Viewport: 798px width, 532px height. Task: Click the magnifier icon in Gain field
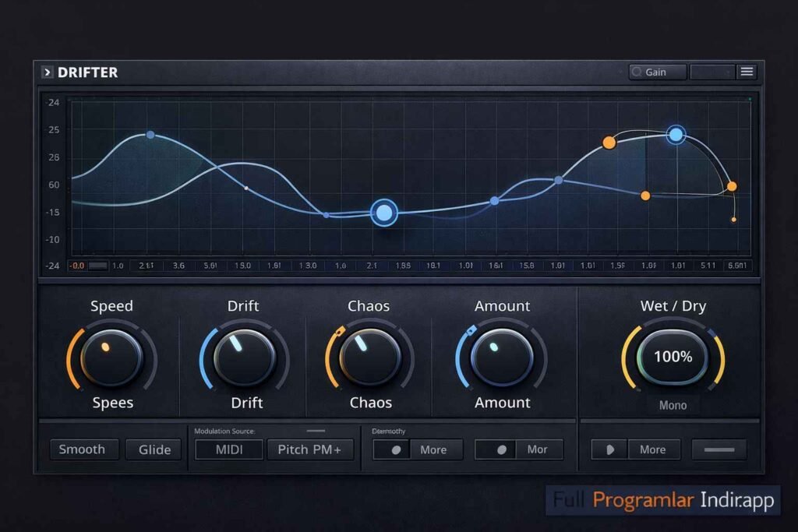637,72
